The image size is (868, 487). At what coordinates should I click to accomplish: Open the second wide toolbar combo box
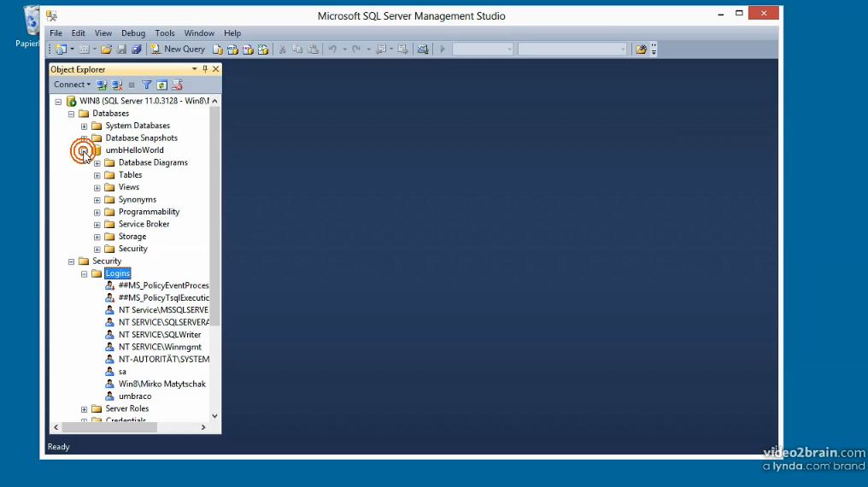[572, 50]
